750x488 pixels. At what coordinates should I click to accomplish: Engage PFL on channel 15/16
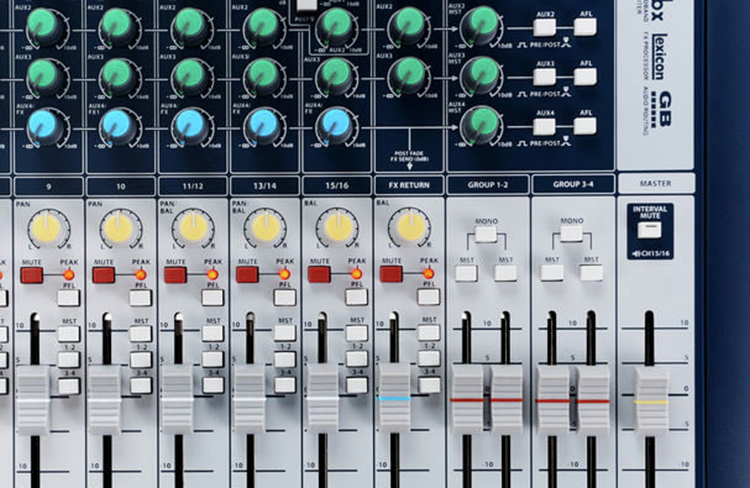[x=357, y=297]
